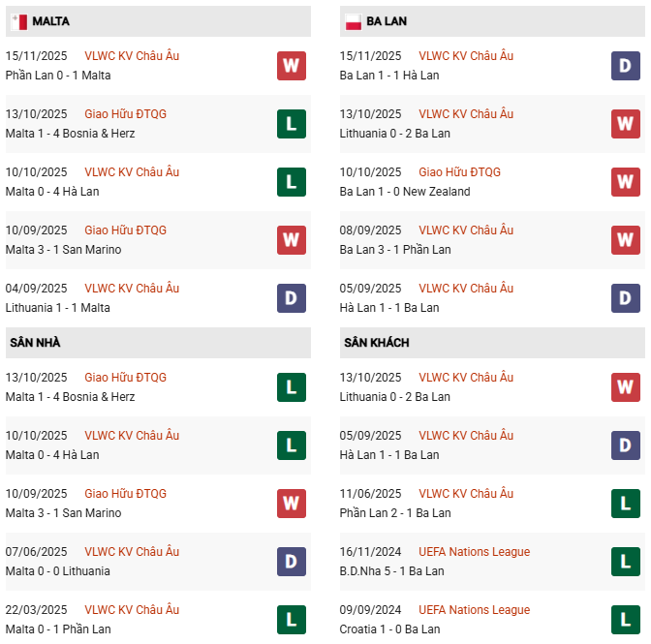
Task: Click L badge for Malta 0-1 Phần Lan
Action: [291, 620]
